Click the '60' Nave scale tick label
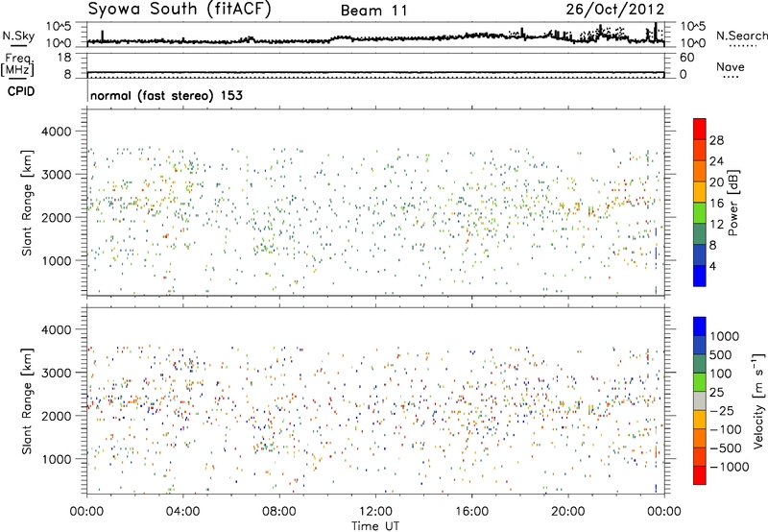The height and width of the screenshot is (532, 768). click(x=686, y=58)
